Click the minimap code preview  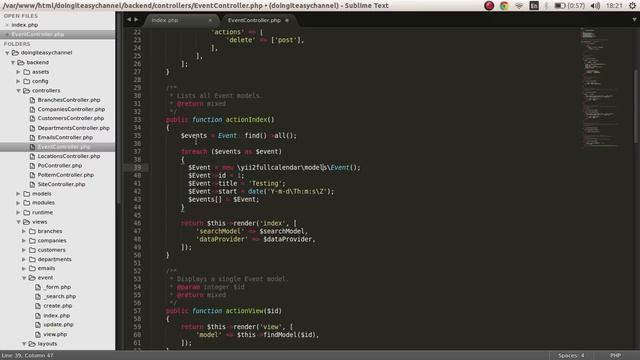[x=600, y=88]
